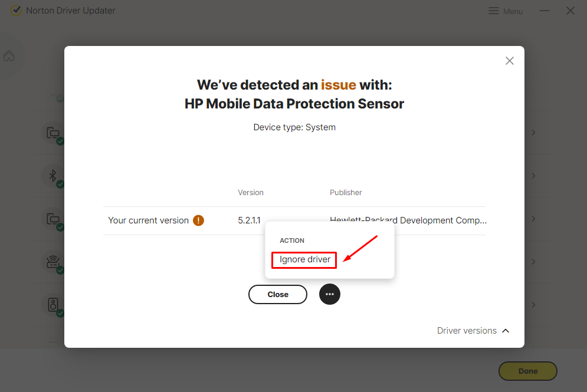Click the Version column header

[x=251, y=193]
